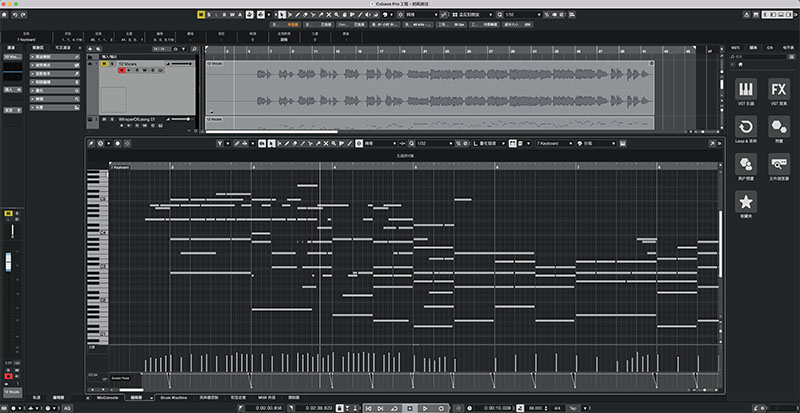Open the File Browser tile
This screenshot has height=413, width=800.
pos(779,164)
